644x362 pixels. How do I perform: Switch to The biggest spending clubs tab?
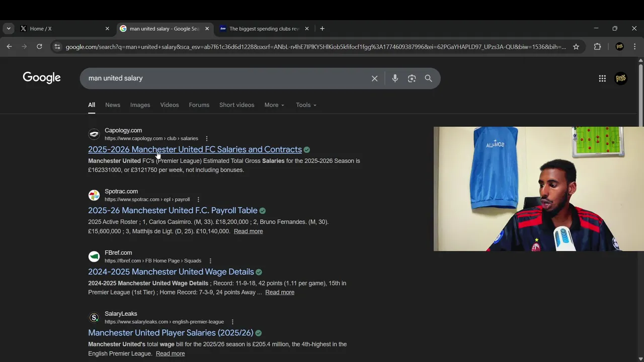tap(265, 29)
